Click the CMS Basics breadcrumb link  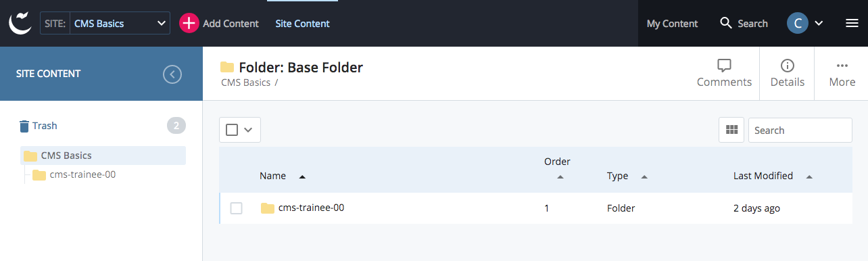(x=245, y=82)
